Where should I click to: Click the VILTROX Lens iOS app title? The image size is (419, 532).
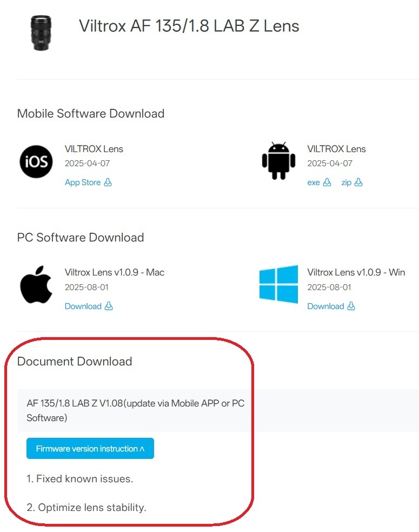point(94,149)
